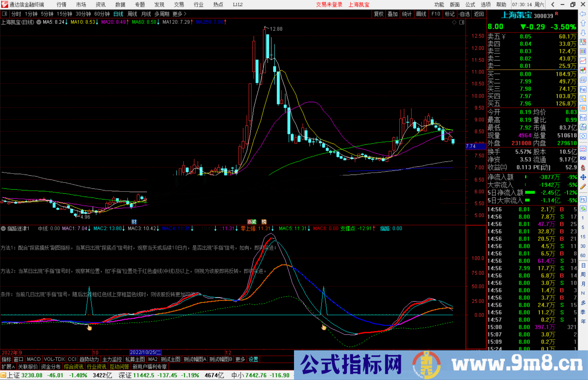Select the candlestick chart icon in right sidebar
This screenshot has width=588, height=380.
point(583,70)
